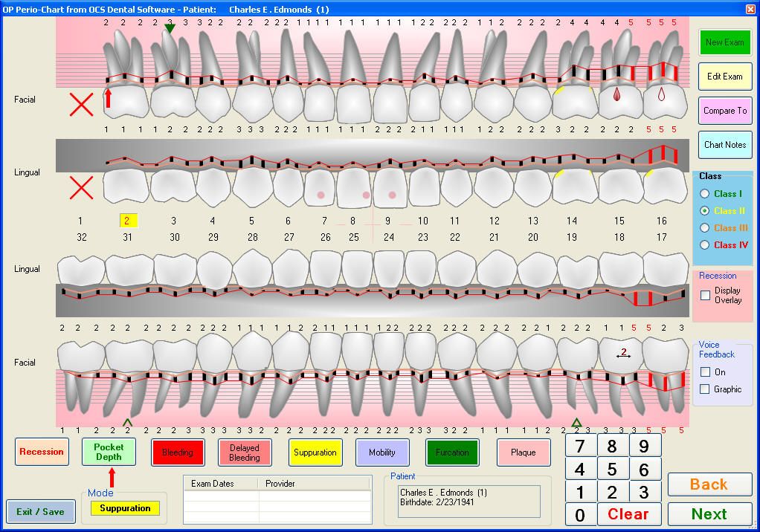Screen dimensions: 760x532
Task: Select tooth number 19
Action: tap(572, 237)
